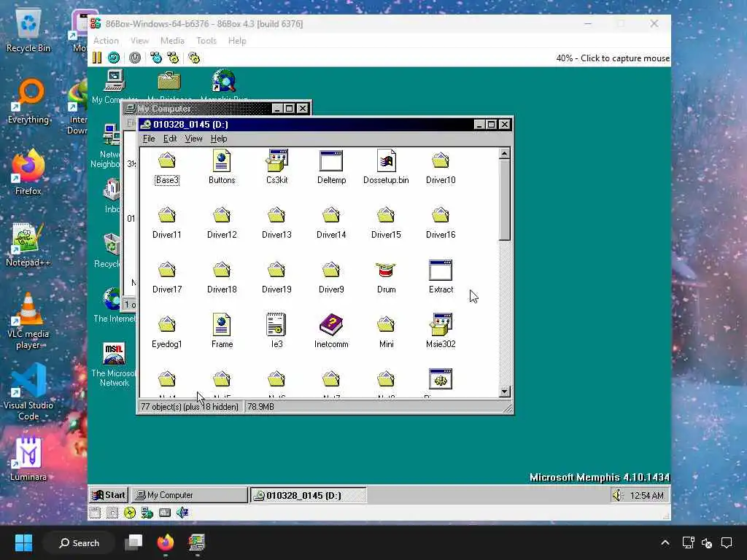Open the 86Box View menu

[139, 41]
